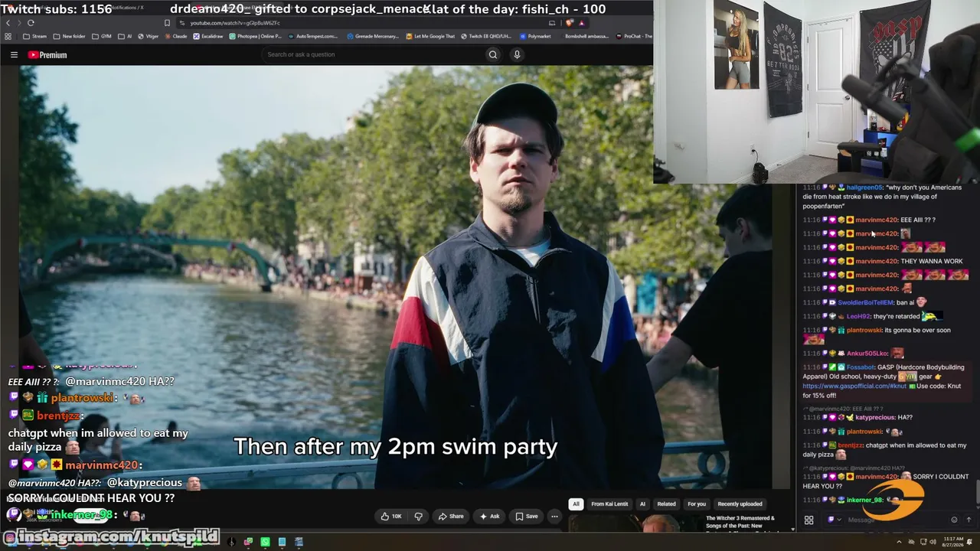Screen dimensions: 980x551
Task: Save the video to a playlist
Action: [527, 517]
